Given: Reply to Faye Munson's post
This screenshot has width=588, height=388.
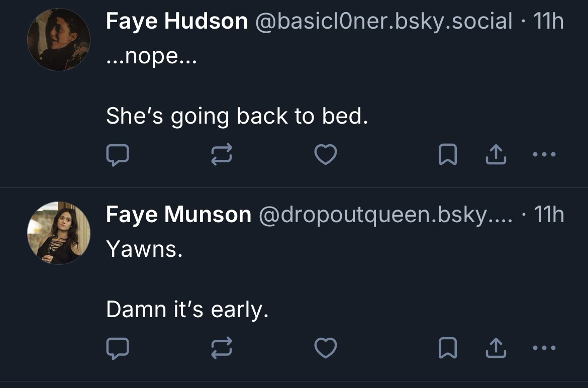Looking at the screenshot, I should [x=118, y=348].
